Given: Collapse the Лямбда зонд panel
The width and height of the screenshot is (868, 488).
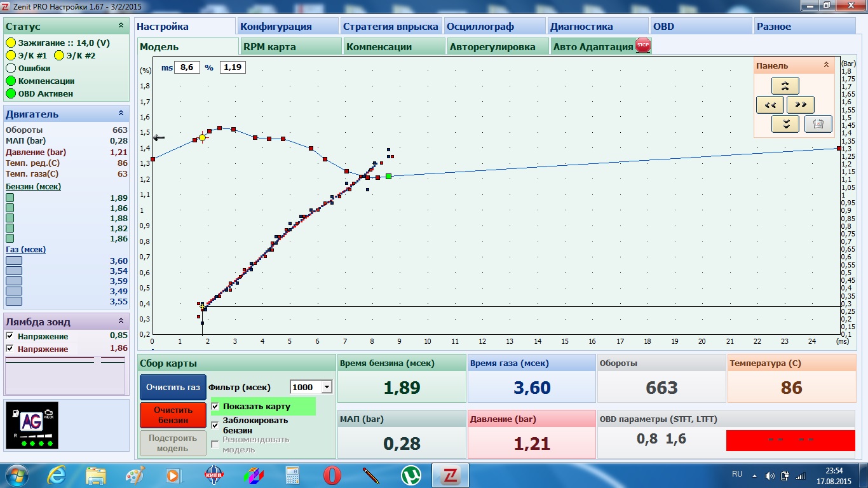Looking at the screenshot, I should pos(121,322).
